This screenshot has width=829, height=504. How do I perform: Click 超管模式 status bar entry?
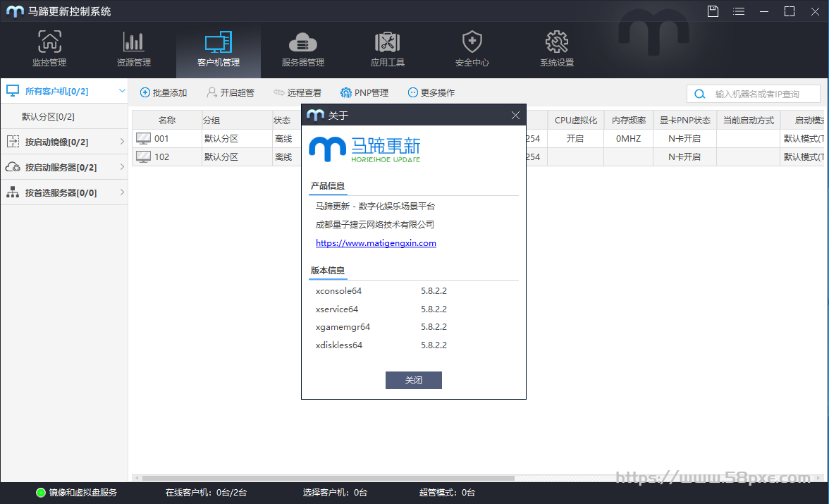click(x=447, y=492)
